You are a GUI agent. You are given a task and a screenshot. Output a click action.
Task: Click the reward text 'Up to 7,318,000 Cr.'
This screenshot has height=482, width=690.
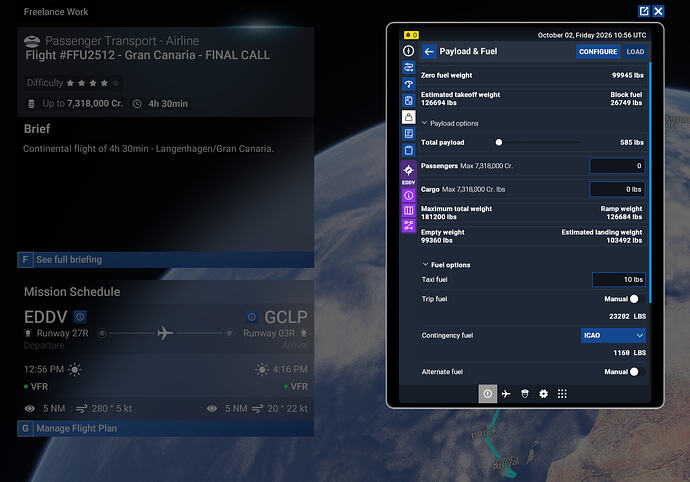tap(83, 103)
